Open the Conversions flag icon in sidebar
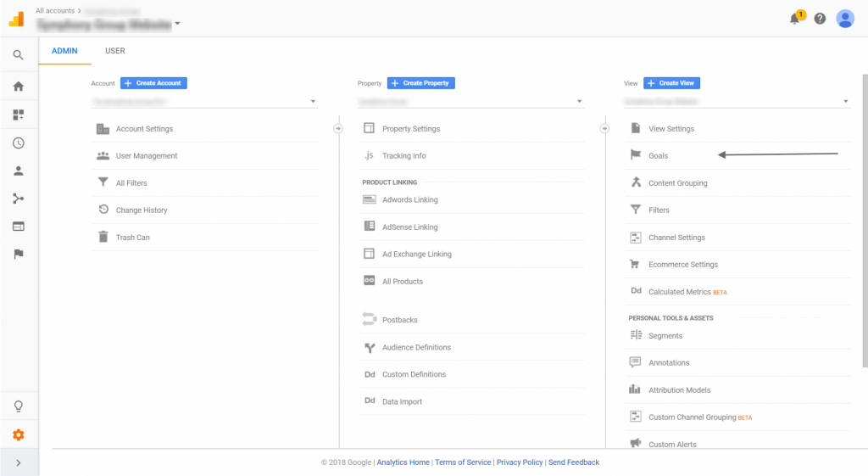868x476 pixels. [x=18, y=254]
